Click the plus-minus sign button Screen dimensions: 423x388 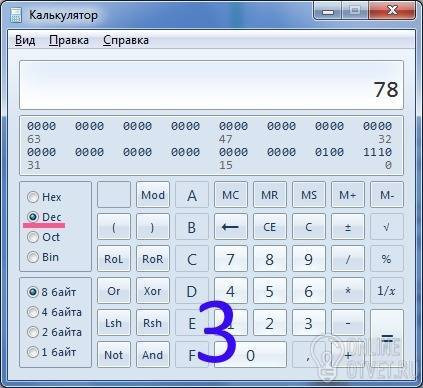(x=348, y=227)
